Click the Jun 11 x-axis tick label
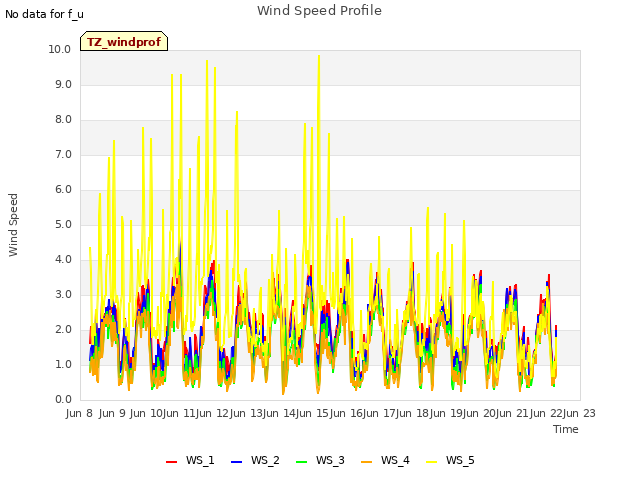 (x=178, y=413)
